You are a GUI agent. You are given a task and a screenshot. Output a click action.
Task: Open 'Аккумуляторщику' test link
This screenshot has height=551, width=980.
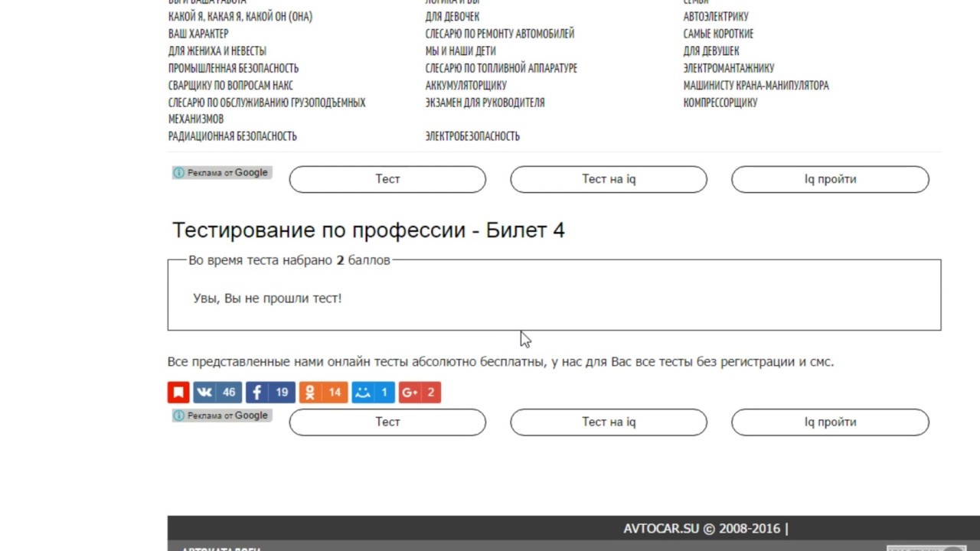tap(466, 86)
